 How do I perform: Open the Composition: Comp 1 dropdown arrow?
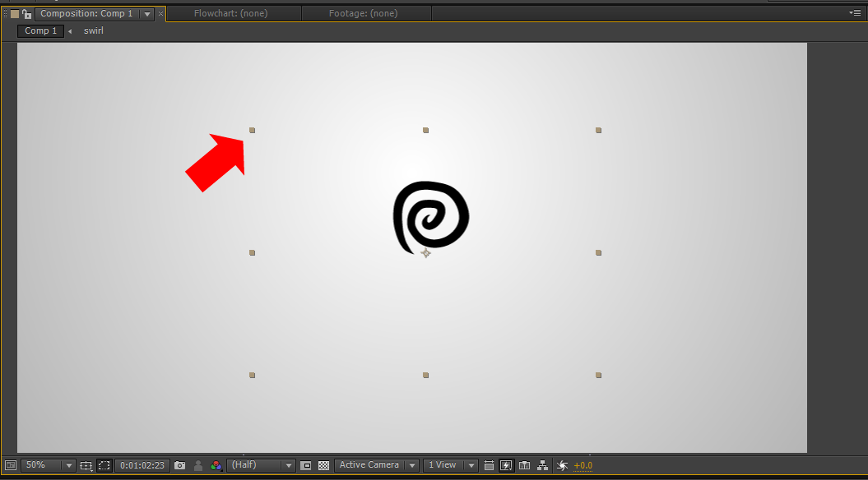coord(147,14)
